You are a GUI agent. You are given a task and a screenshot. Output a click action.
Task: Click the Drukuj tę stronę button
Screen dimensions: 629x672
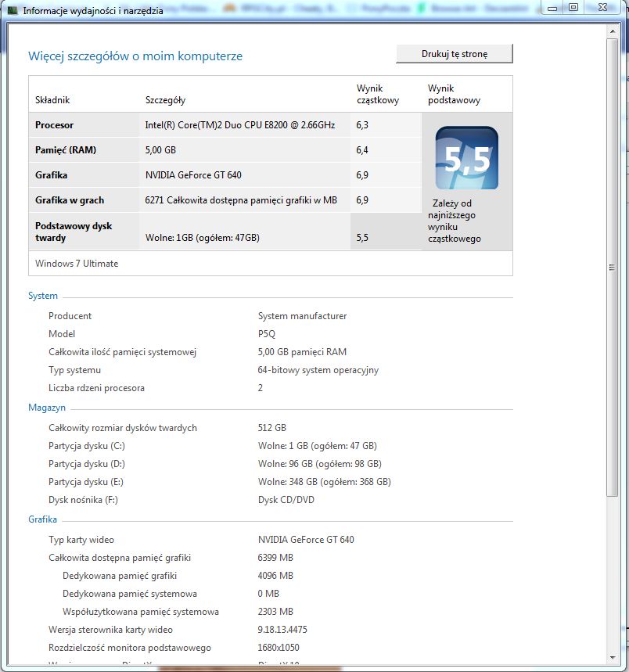point(455,54)
